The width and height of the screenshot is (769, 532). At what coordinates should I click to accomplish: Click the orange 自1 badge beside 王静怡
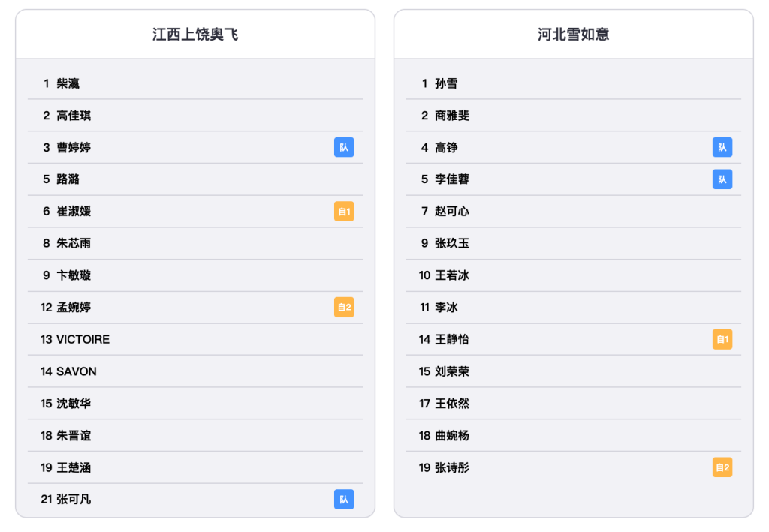click(722, 339)
